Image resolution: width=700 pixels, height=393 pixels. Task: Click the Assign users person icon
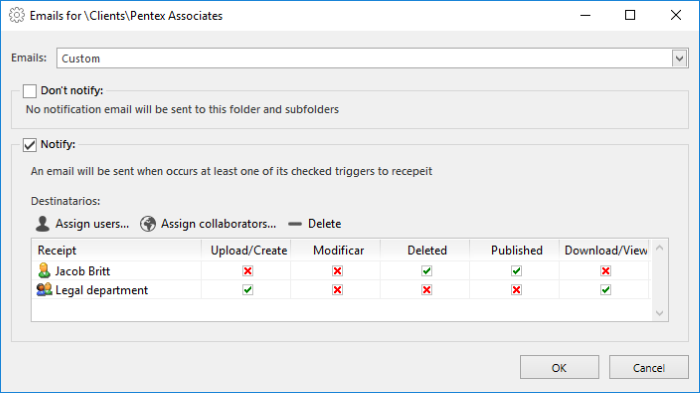[x=42, y=224]
